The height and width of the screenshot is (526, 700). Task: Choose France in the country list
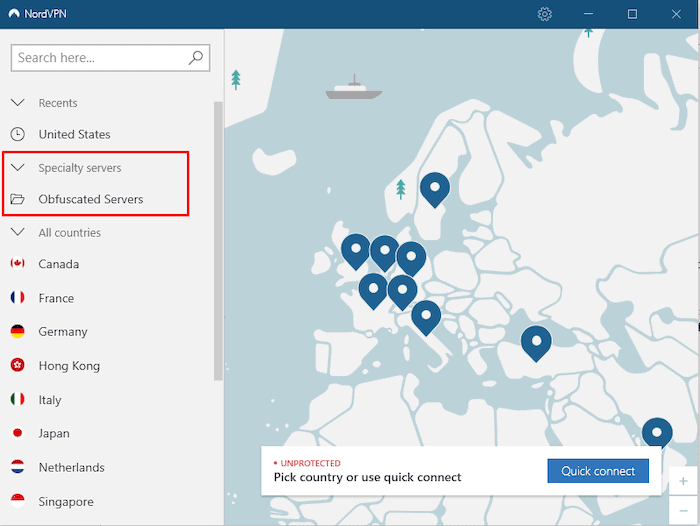click(56, 298)
